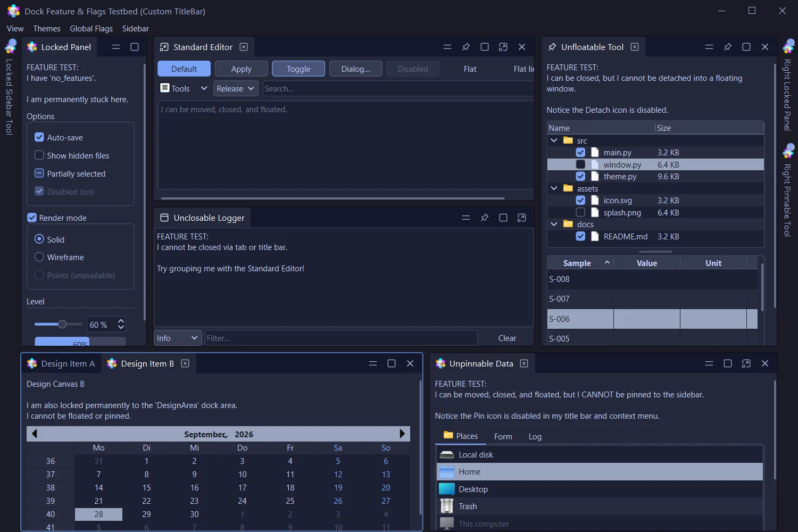
Task: Detach Unpinnable Data into a floating window
Action: [746, 363]
